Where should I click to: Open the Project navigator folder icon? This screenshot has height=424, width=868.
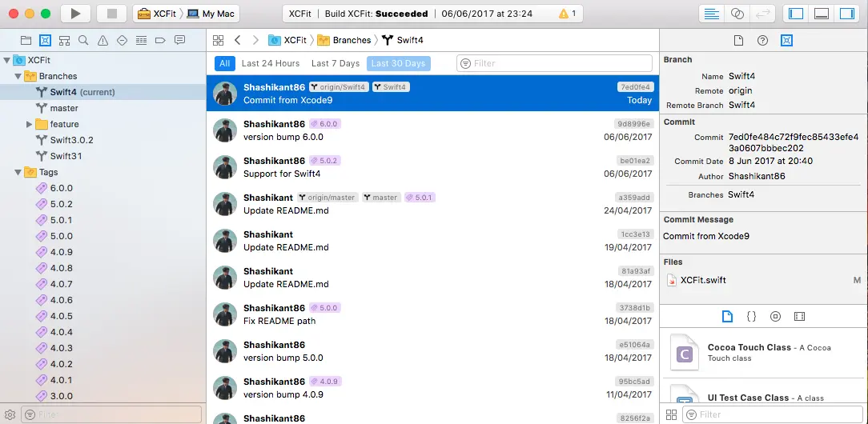point(26,40)
